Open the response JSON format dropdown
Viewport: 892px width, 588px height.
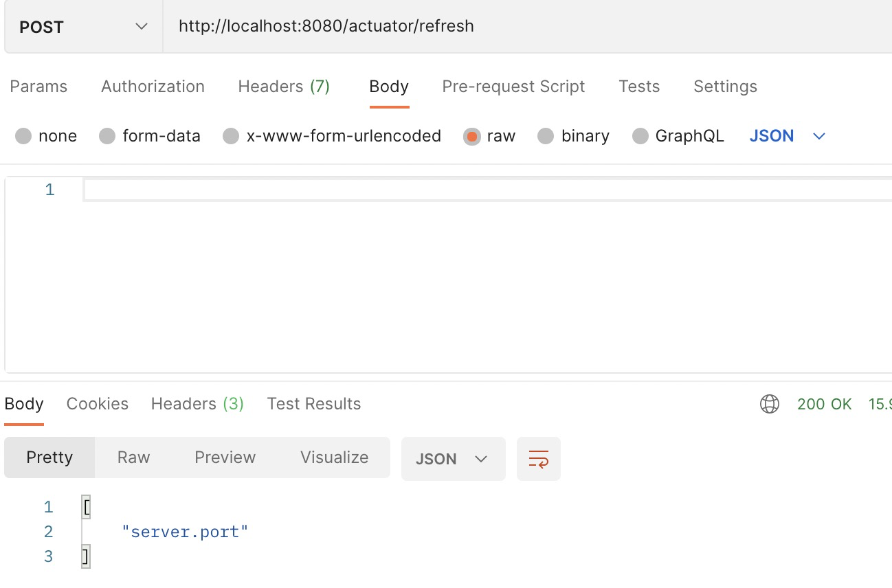(x=454, y=459)
